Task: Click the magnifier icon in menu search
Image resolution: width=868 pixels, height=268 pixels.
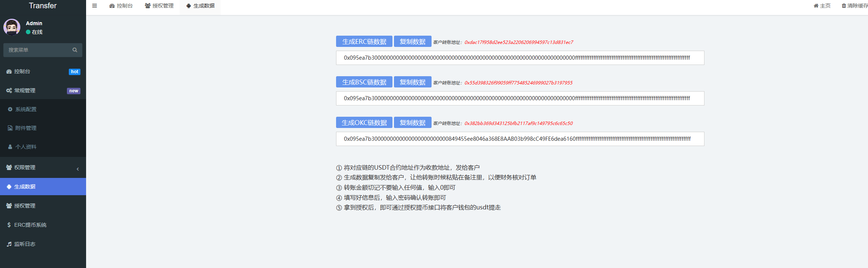Action: coord(75,50)
